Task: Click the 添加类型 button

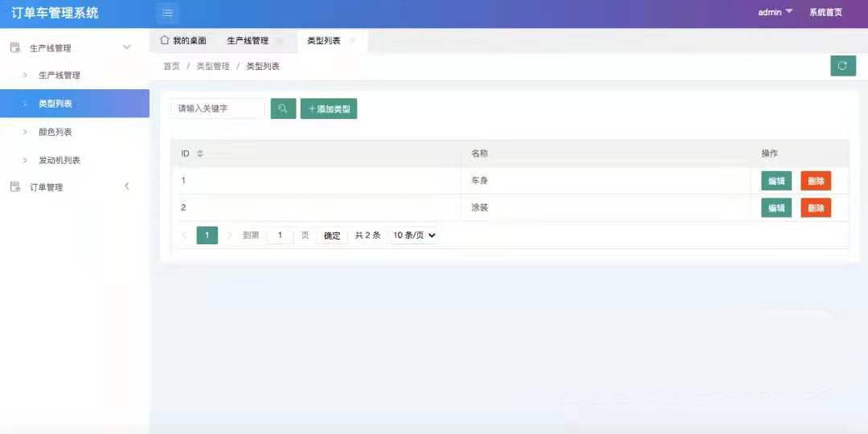Action: click(x=329, y=108)
